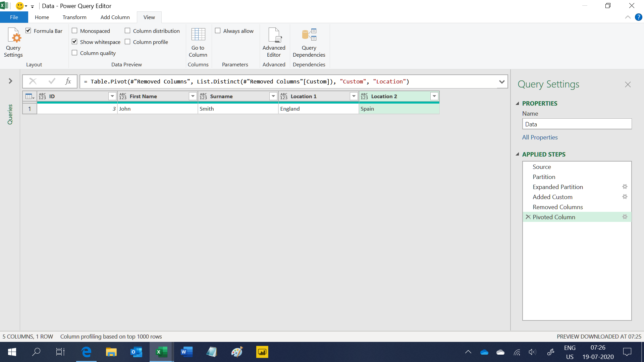
Task: Toggle the Formula Bar checkbox
Action: click(28, 31)
